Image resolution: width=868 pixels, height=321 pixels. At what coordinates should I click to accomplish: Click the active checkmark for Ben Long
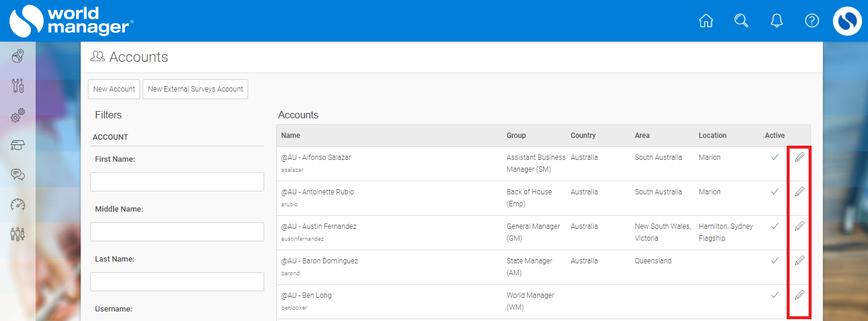pos(774,295)
